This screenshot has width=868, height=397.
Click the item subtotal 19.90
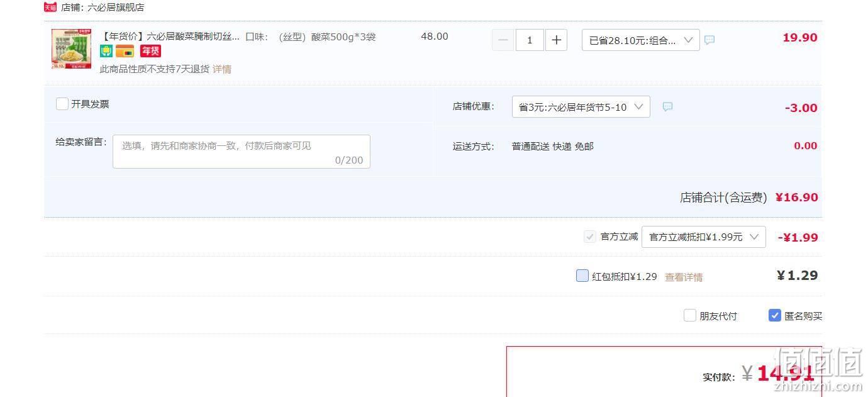(800, 38)
